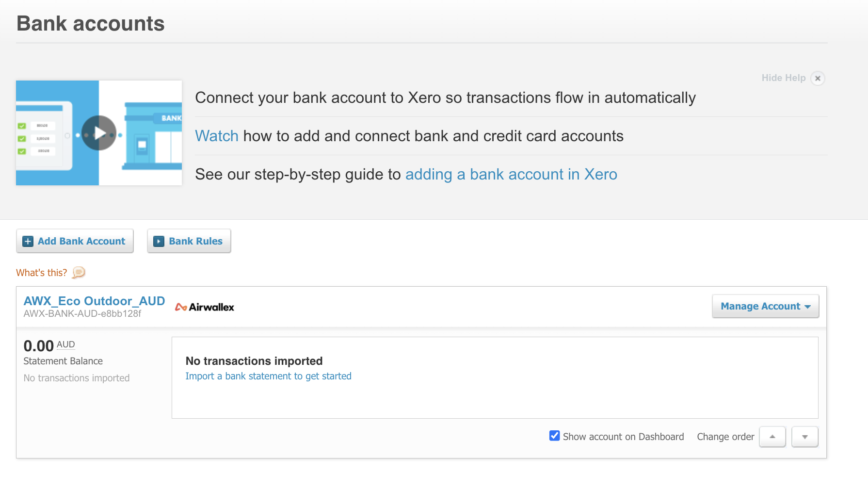Click the Watch video link
The width and height of the screenshot is (868, 490).
pyautogui.click(x=217, y=136)
